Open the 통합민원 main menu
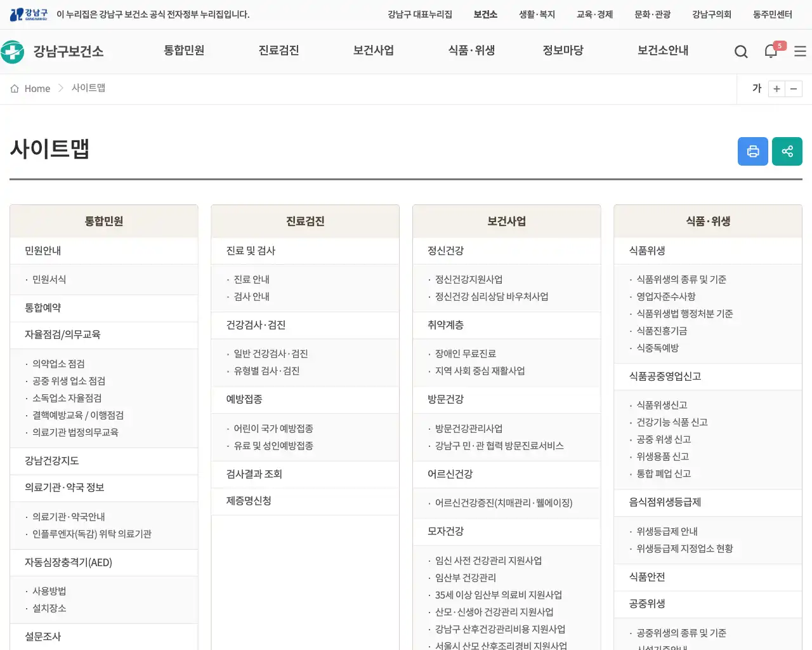This screenshot has height=650, width=812. [186, 51]
